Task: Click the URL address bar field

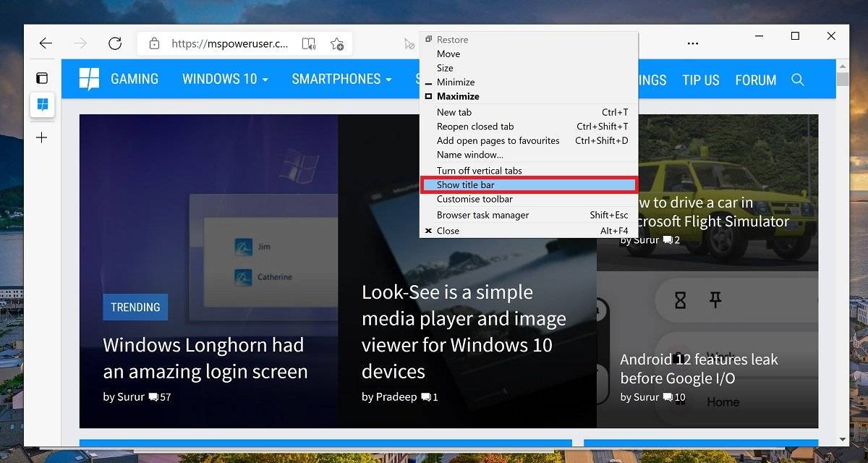Action: point(229,43)
